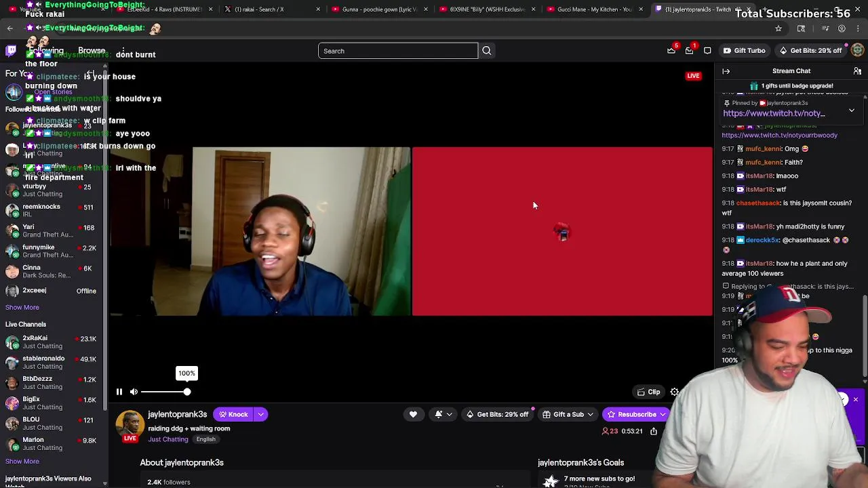Switch to Gunna poochie gown tab
868x488 pixels.
pyautogui.click(x=380, y=9)
